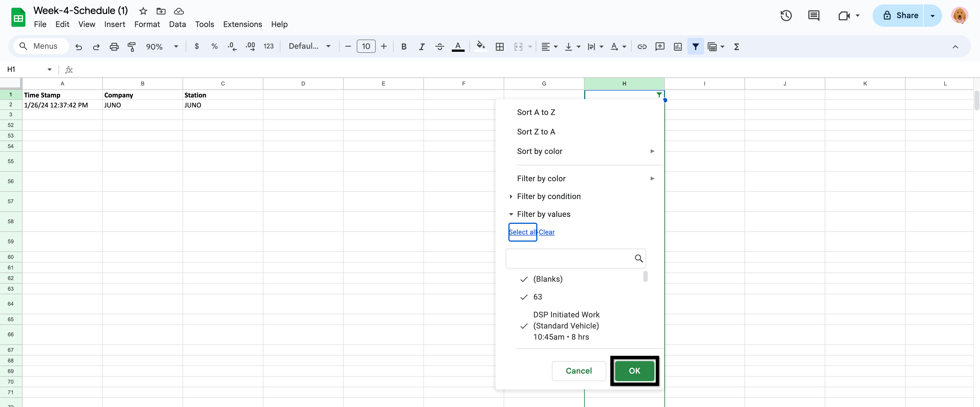Click the paint format roller icon
The image size is (980, 407).
tap(132, 46)
